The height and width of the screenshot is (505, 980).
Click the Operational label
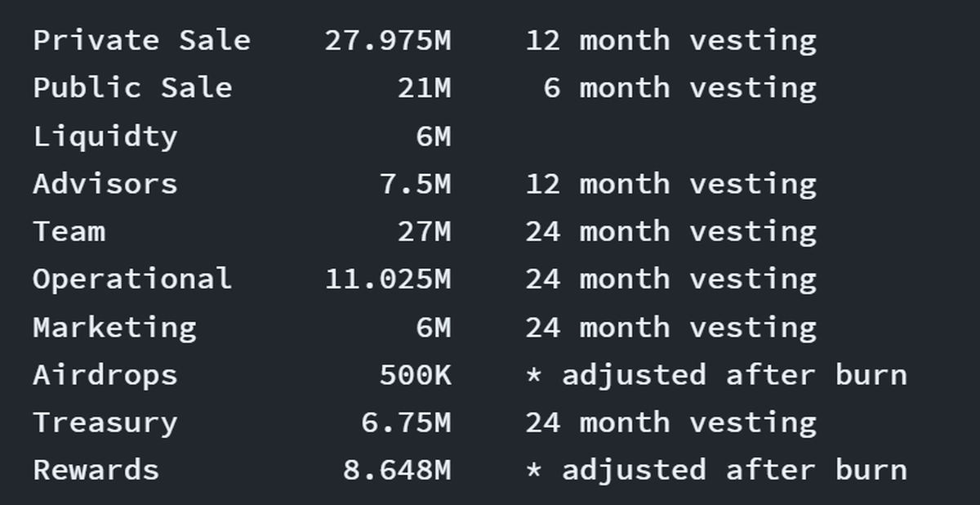[x=132, y=279]
